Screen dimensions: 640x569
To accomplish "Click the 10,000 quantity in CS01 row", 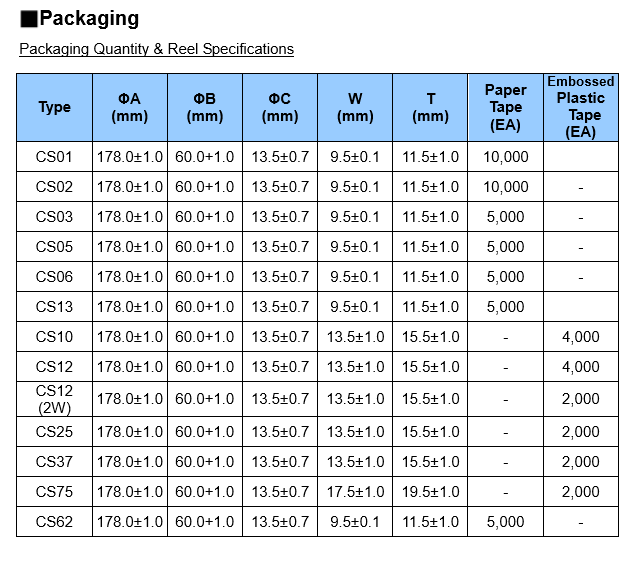I will point(506,157).
